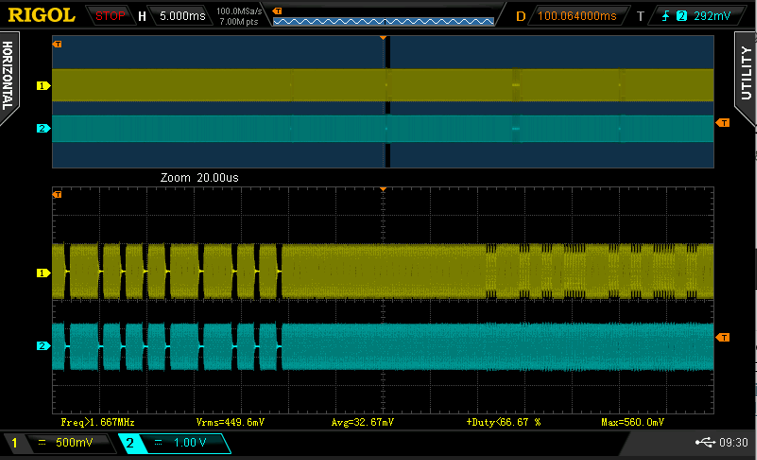The width and height of the screenshot is (757, 460).
Task: Select the 5.000ms horizontal timebase value
Action: (x=182, y=16)
